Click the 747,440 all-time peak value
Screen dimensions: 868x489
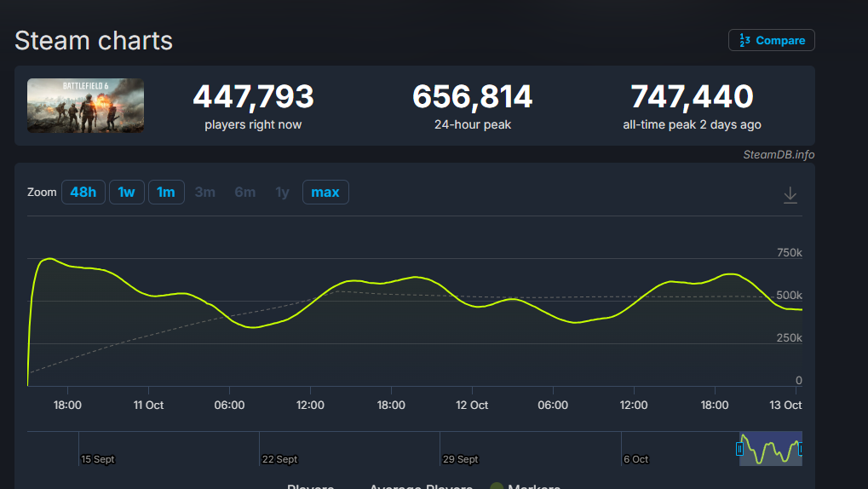click(692, 96)
